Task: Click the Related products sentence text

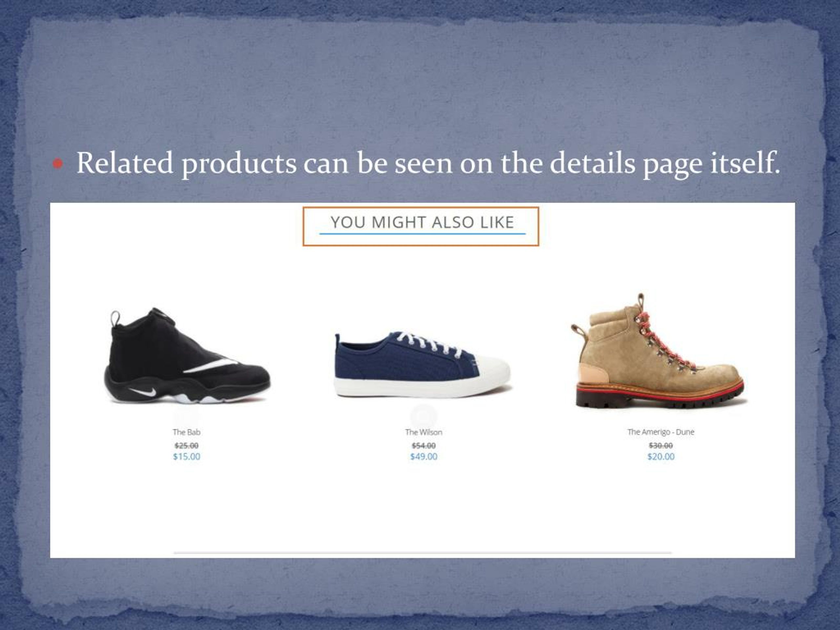Action: pyautogui.click(x=428, y=163)
